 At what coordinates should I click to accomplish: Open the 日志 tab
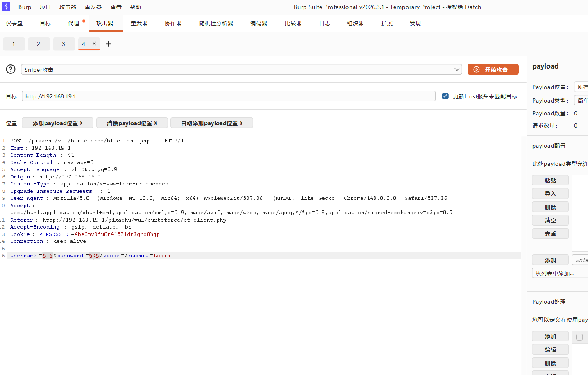[x=325, y=23]
